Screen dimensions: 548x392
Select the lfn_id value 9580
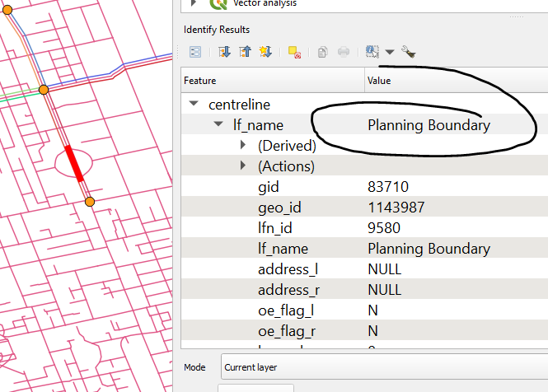[384, 228]
